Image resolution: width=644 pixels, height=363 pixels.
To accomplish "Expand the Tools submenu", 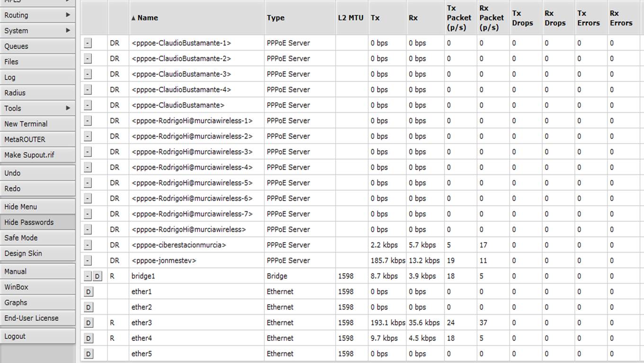I will tap(37, 108).
